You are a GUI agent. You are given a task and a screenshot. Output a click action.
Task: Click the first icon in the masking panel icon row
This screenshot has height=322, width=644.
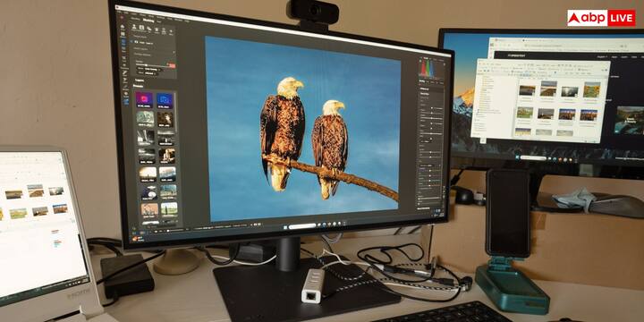[x=134, y=27]
